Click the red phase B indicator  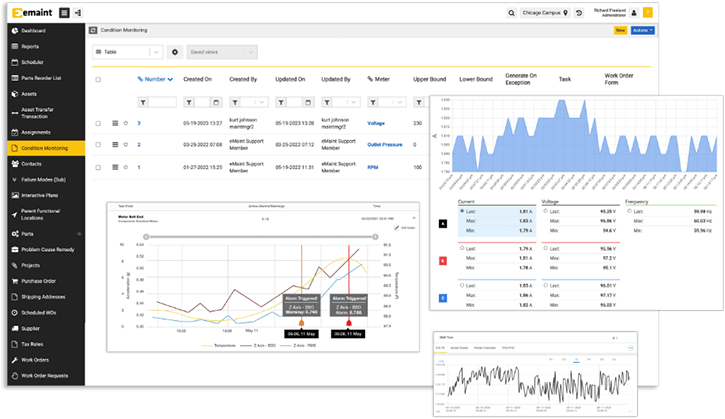[x=442, y=261]
